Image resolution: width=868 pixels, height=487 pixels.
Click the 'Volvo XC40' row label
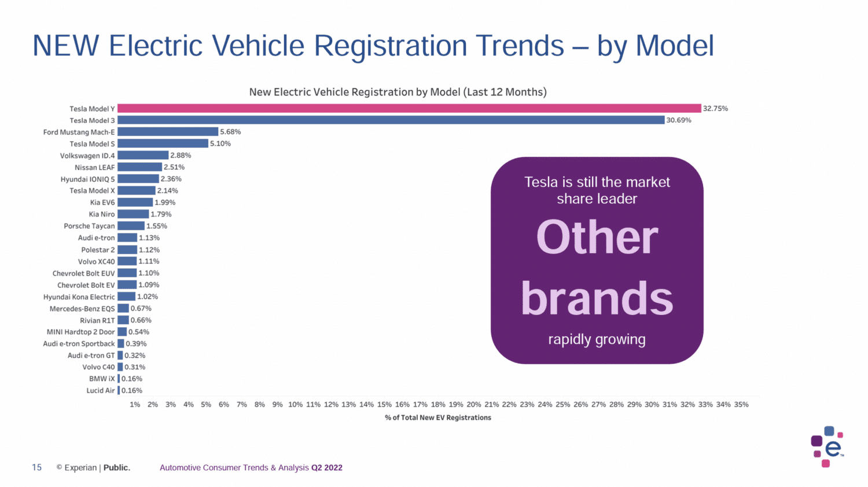coord(97,262)
